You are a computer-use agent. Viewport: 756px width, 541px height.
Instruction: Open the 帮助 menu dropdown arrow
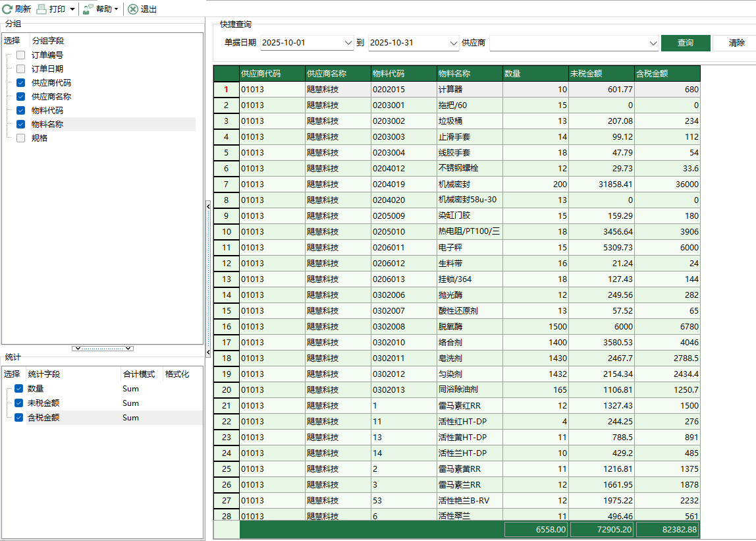coord(117,9)
